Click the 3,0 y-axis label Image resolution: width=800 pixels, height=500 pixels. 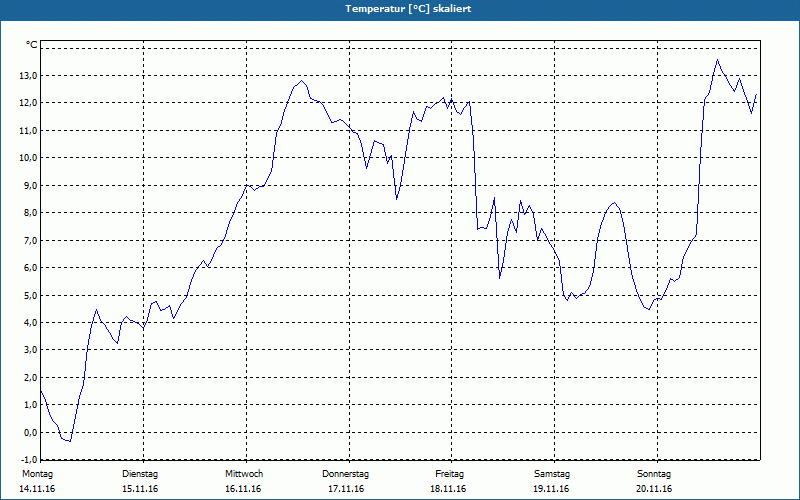pyautogui.click(x=31, y=350)
